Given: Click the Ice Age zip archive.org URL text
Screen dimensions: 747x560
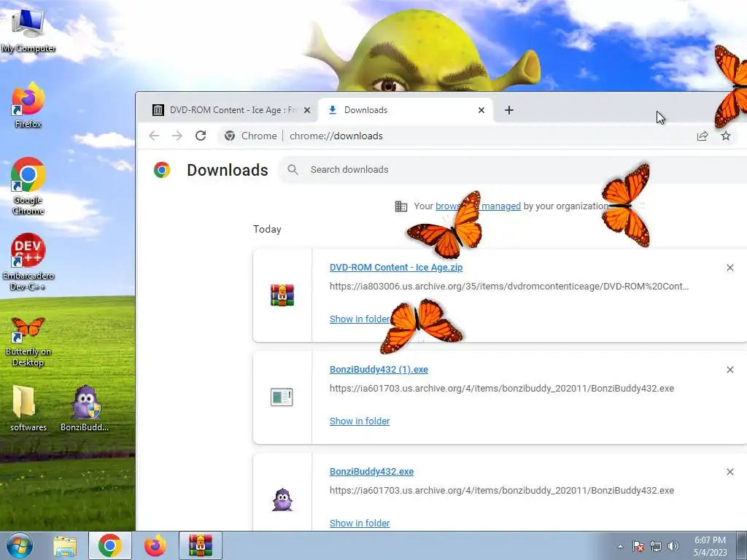Looking at the screenshot, I should (508, 286).
